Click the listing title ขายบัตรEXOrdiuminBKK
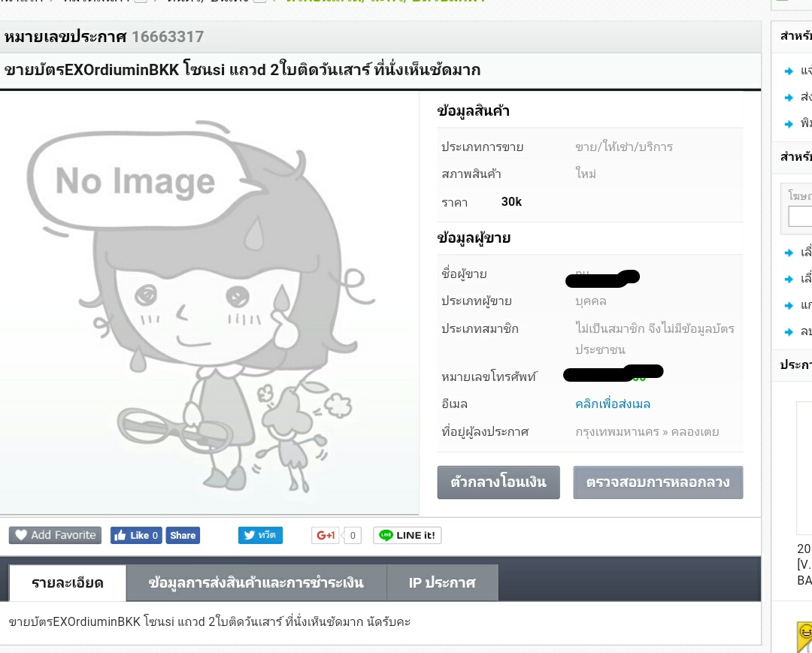Viewport: 812px width, 653px height. pos(242,70)
